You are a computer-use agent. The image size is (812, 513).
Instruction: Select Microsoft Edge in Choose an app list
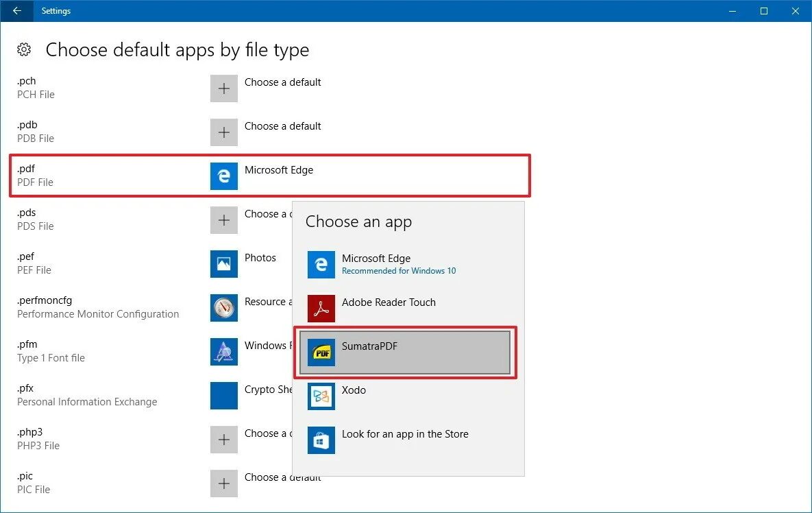click(405, 264)
